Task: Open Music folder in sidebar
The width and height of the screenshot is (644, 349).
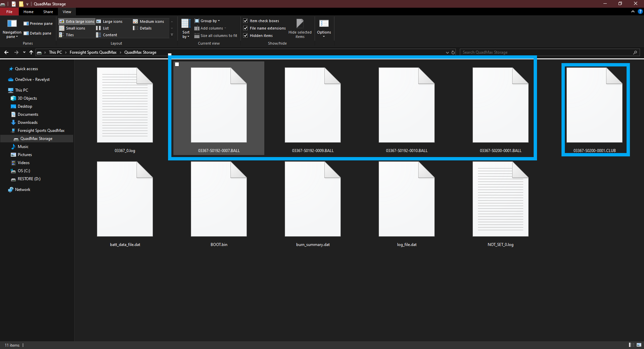Action: (x=23, y=147)
